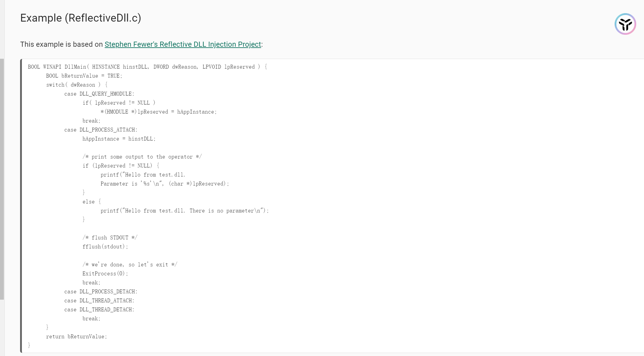
Task: Click the 'switch( dwReason )' line
Action: pyautogui.click(x=76, y=85)
